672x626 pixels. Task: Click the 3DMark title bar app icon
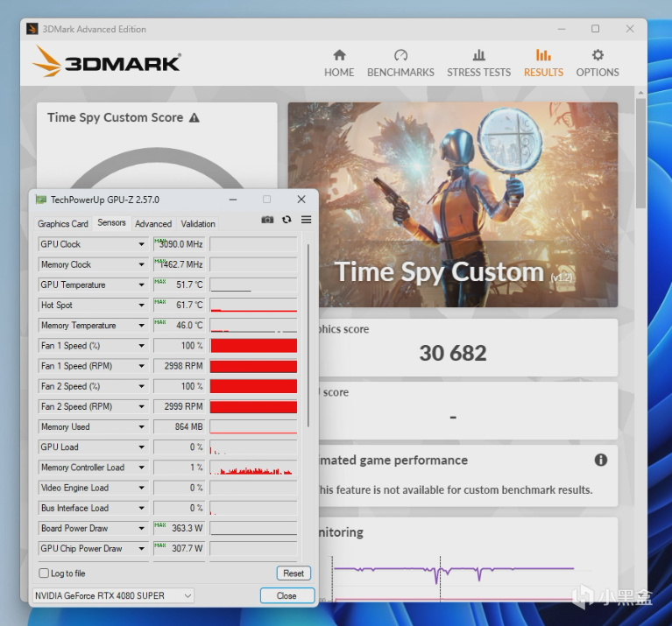point(32,29)
